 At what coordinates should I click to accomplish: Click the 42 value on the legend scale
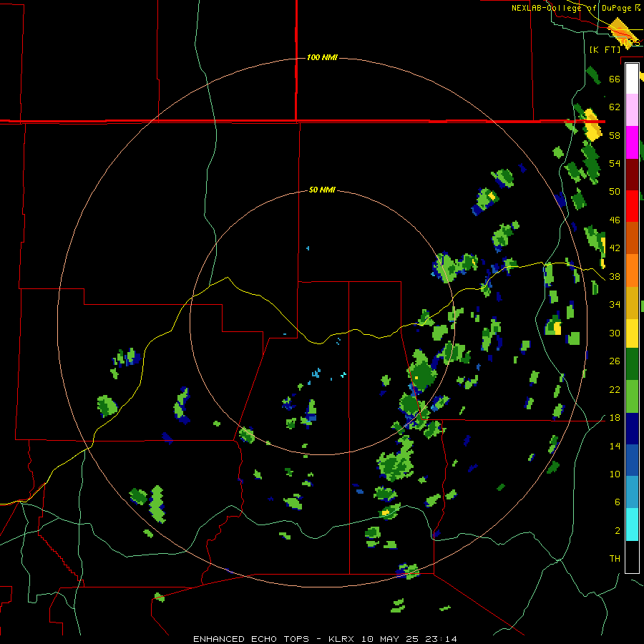(x=615, y=248)
